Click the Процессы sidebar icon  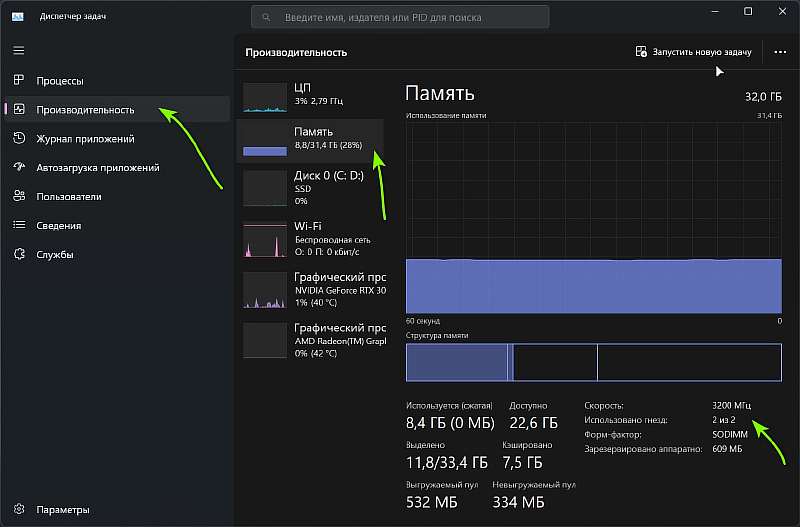(19, 81)
